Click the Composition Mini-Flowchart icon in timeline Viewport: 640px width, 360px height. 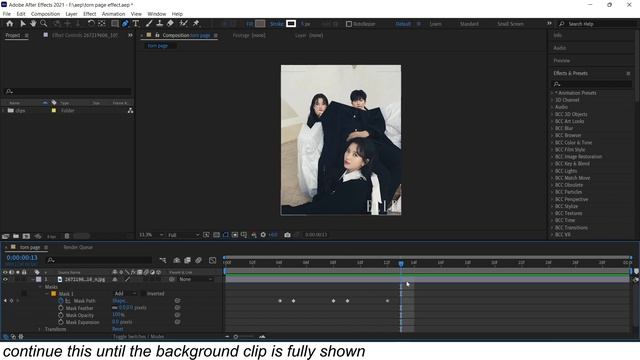point(163,260)
